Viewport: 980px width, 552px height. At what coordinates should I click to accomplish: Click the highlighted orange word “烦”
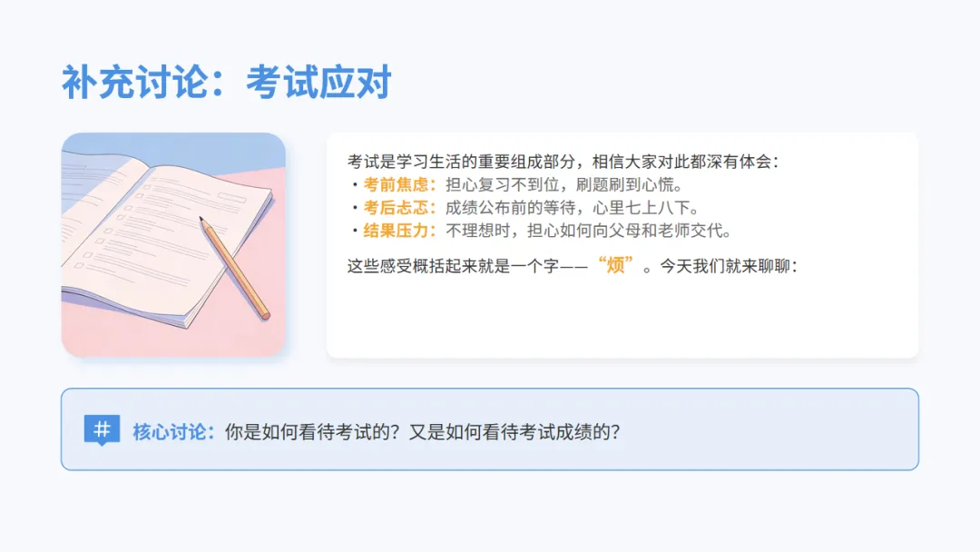[x=615, y=265]
